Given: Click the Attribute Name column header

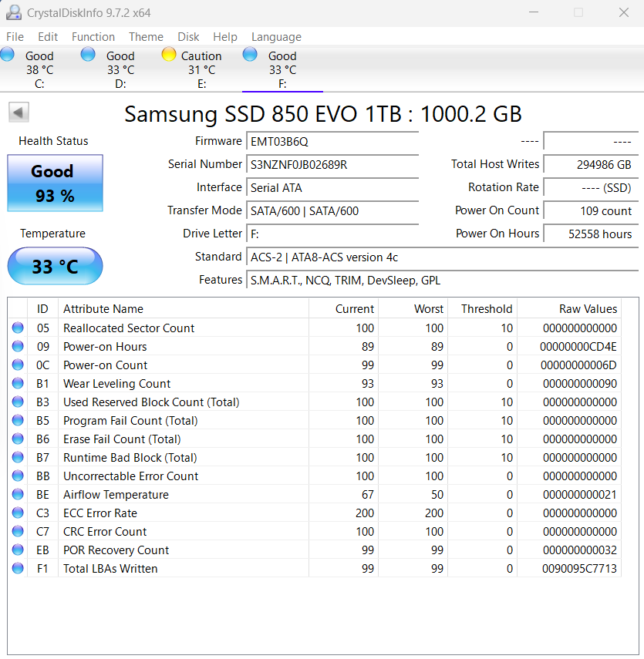Looking at the screenshot, I should point(184,308).
